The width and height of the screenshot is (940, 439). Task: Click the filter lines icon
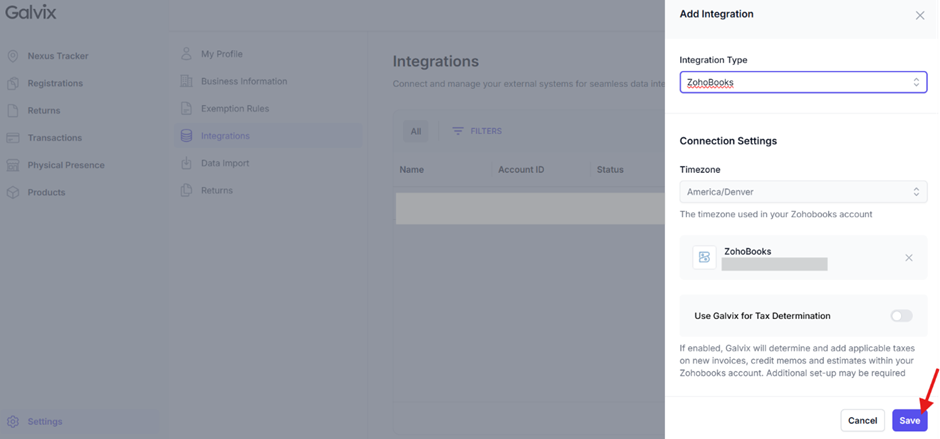coord(458,131)
